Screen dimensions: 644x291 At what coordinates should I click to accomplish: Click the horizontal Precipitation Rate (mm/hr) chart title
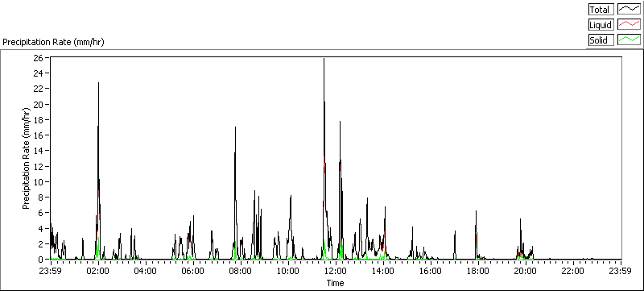53,42
